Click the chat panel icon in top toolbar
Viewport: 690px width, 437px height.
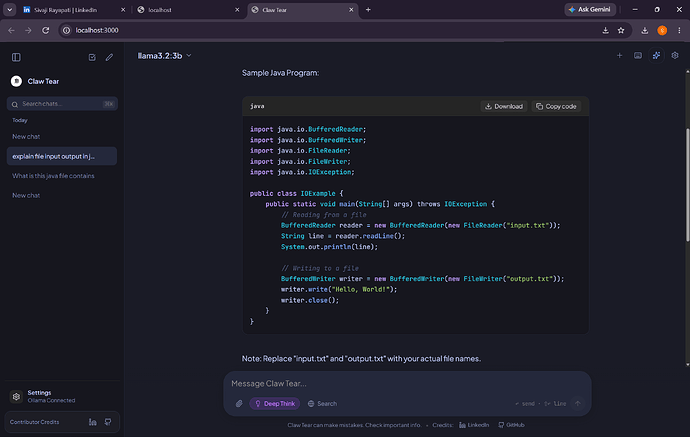638,55
